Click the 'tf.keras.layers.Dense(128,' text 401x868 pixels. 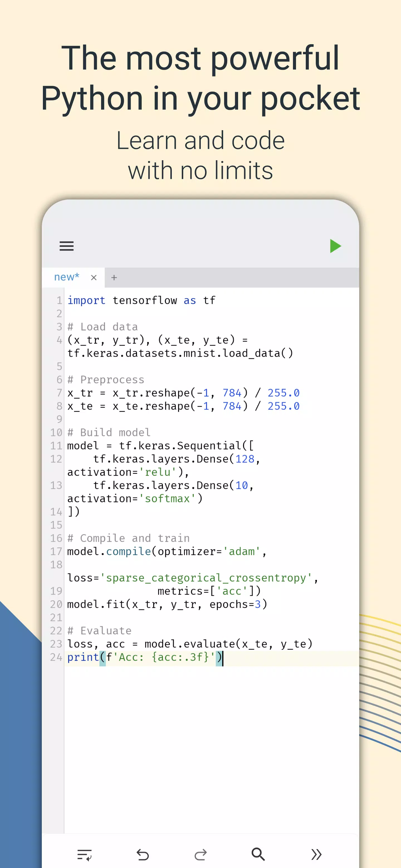177,459
